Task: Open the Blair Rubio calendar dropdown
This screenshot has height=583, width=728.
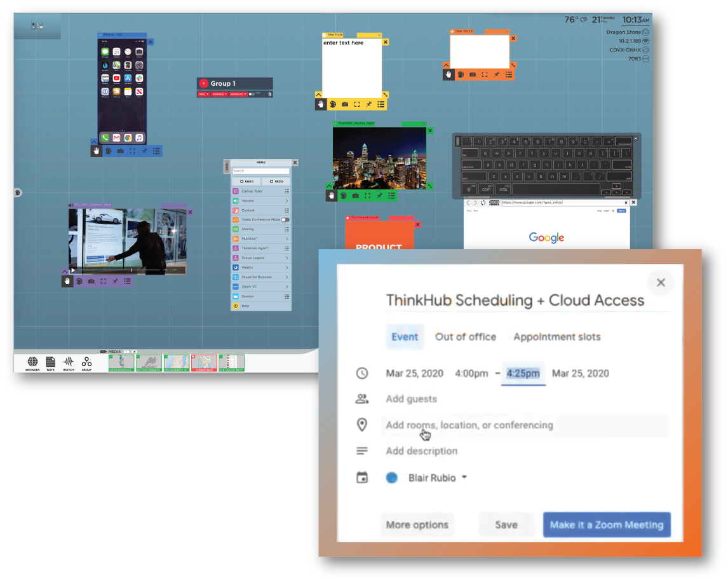Action: [x=464, y=477]
